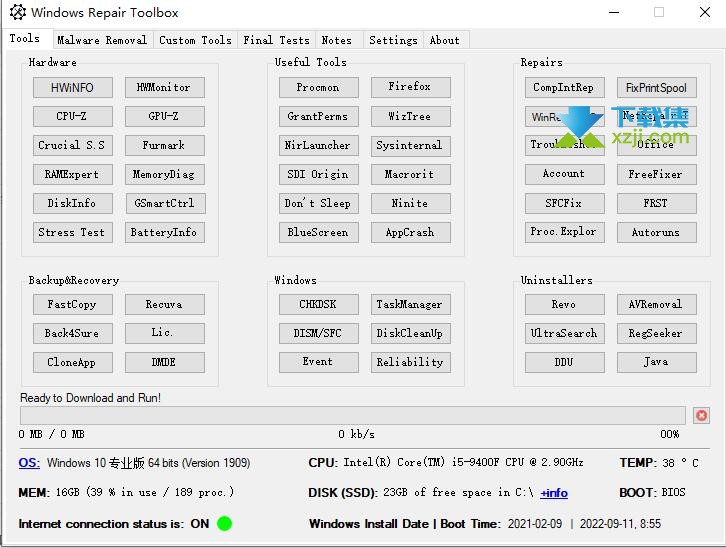Screen dimensions: 726x548
Task: Open Proc.Explor
Action: (564, 232)
